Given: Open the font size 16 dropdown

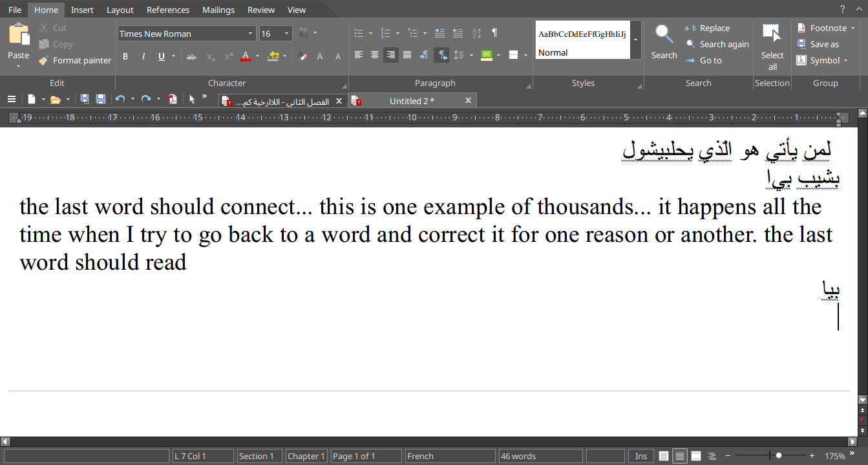Looking at the screenshot, I should click(x=286, y=34).
